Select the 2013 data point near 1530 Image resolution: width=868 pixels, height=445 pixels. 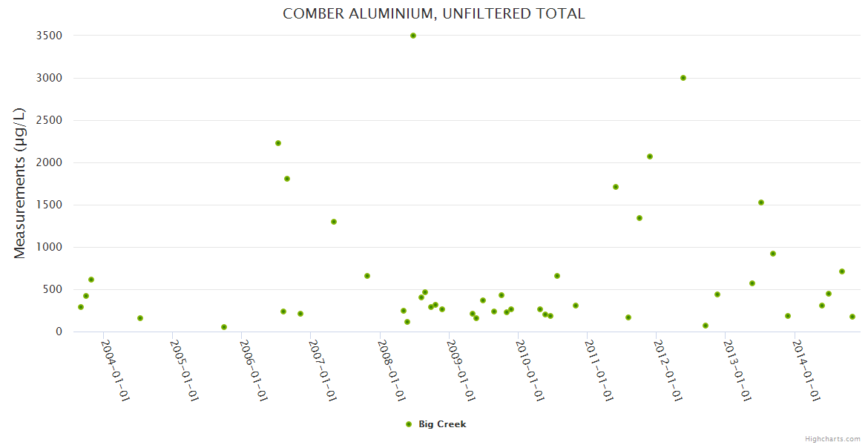pyautogui.click(x=761, y=202)
